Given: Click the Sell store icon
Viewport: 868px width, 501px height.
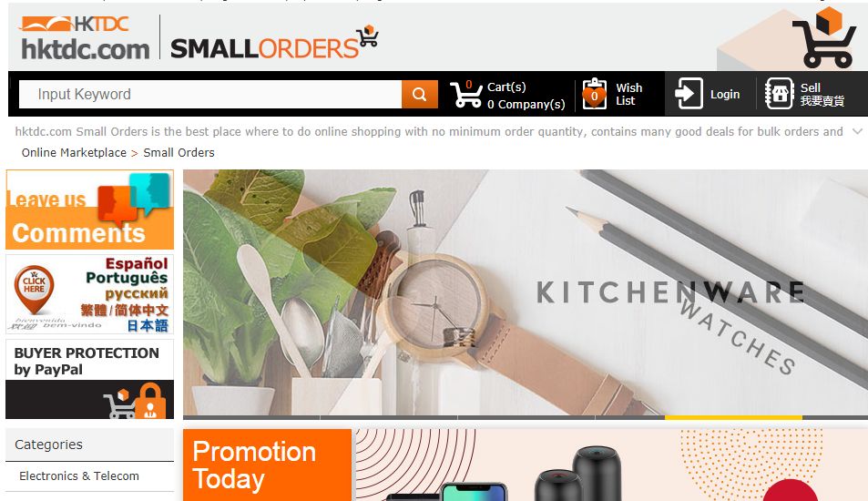Looking at the screenshot, I should coord(779,94).
